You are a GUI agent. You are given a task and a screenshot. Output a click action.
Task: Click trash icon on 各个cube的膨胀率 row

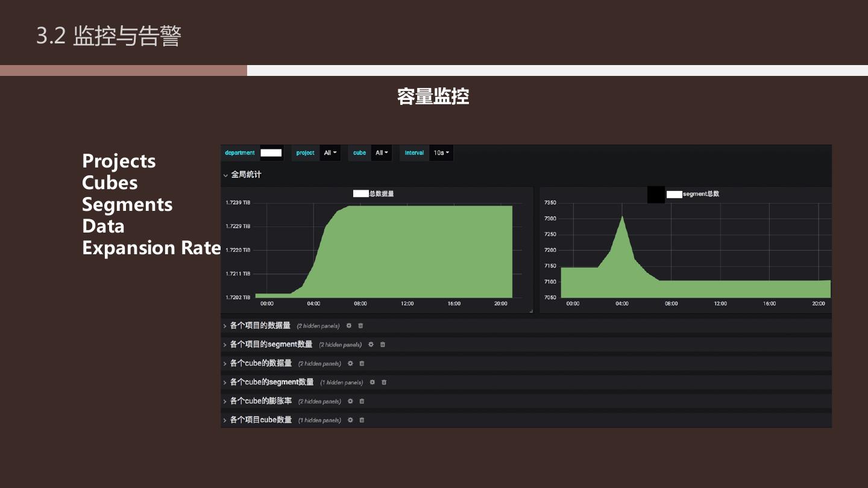click(362, 401)
